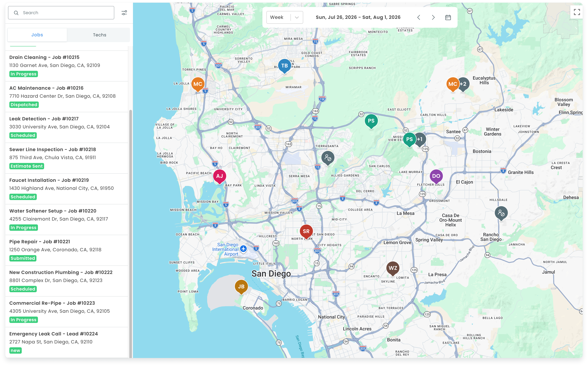The image size is (588, 366).
Task: Click the address 2727 Napa St
Action: coord(51,342)
